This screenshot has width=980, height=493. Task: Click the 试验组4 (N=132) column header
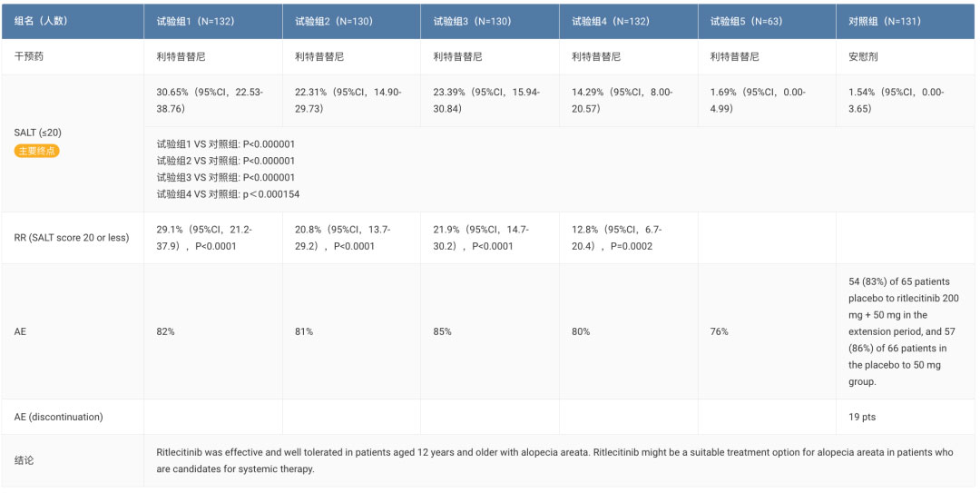611,21
